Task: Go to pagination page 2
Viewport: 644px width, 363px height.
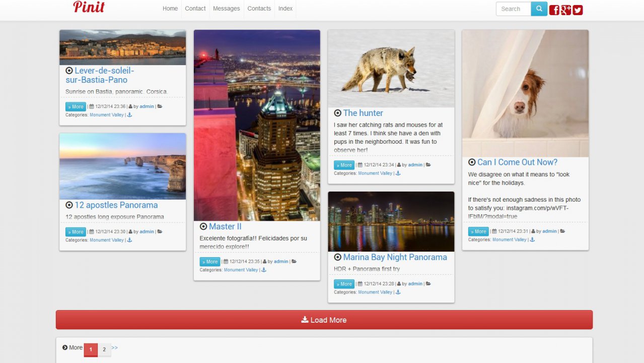Action: click(104, 349)
